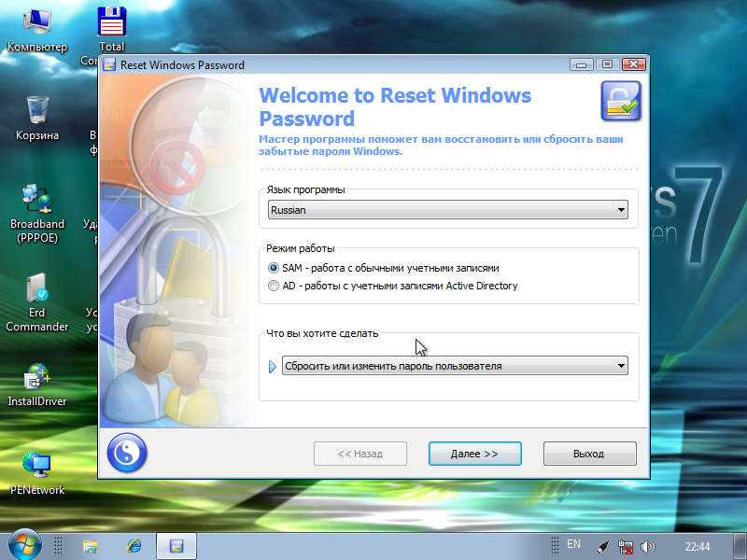Viewport: 747px width, 560px height.
Task: Open the Компьютер desktop icon
Action: pyautogui.click(x=37, y=30)
